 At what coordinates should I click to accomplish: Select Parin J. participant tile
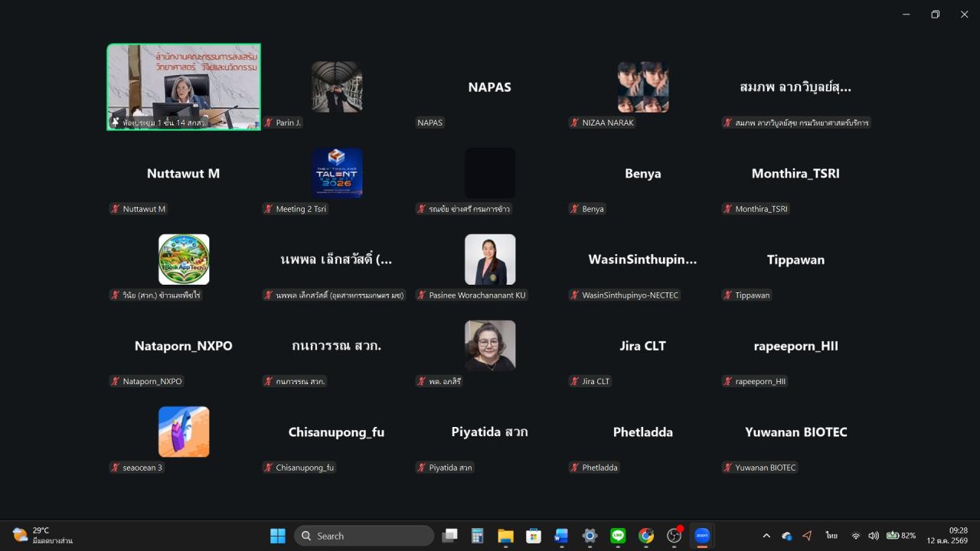pyautogui.click(x=337, y=86)
